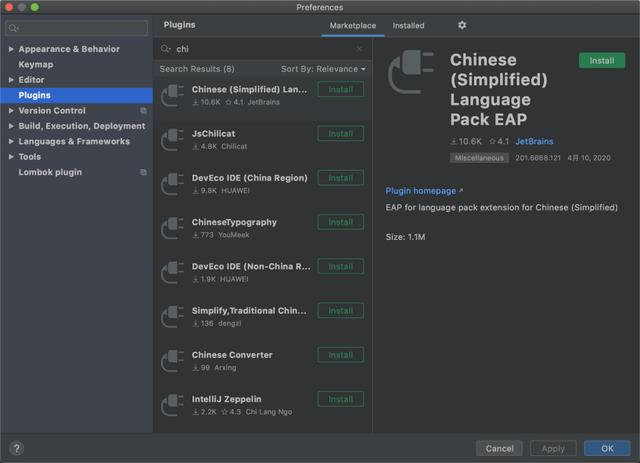This screenshot has height=463, width=640.
Task: Install Chinese (Simplified) Language Pack from list
Action: pyautogui.click(x=340, y=89)
